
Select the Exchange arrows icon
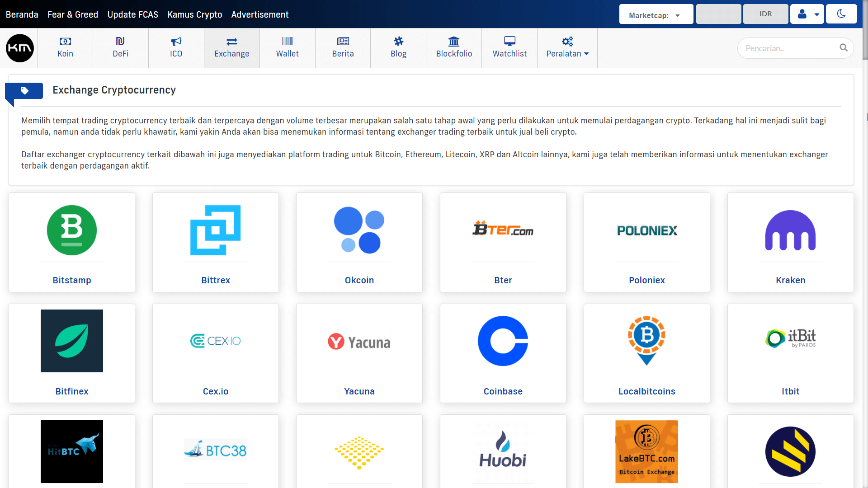[x=231, y=41]
